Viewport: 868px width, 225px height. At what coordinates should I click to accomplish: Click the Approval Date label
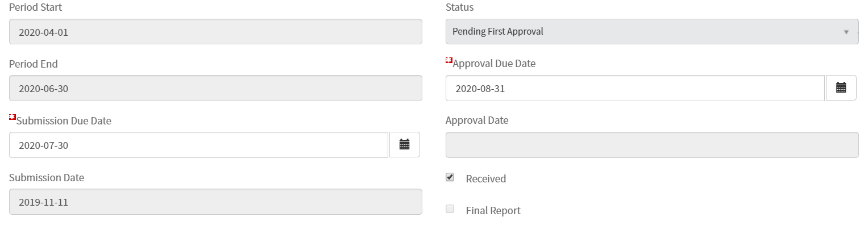pos(477,120)
